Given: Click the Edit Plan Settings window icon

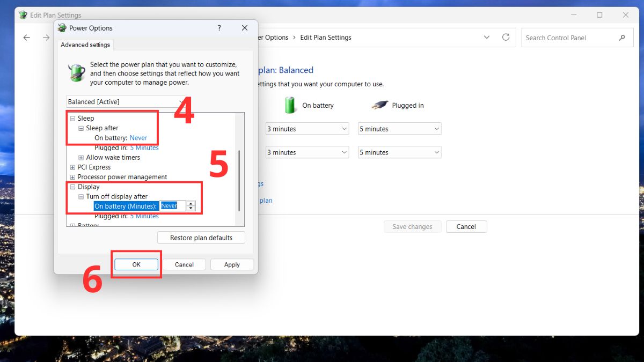Looking at the screenshot, I should [23, 15].
